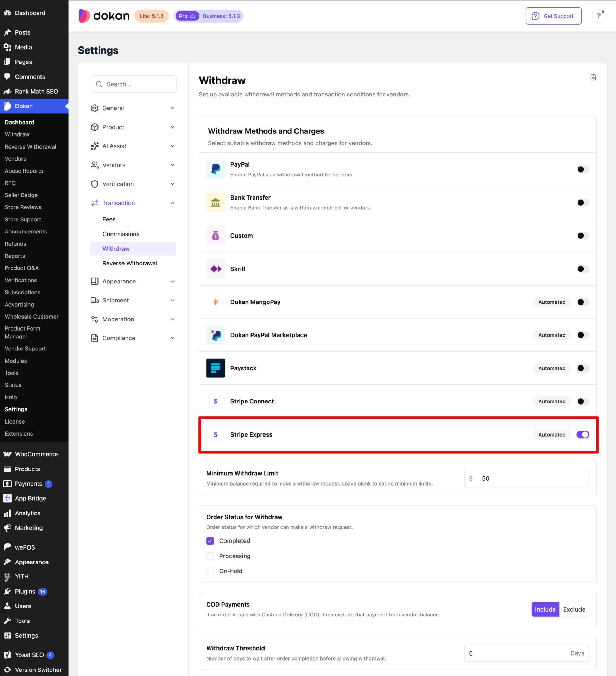This screenshot has width=616, height=676.
Task: Expand the Verification chevron
Action: click(x=172, y=184)
